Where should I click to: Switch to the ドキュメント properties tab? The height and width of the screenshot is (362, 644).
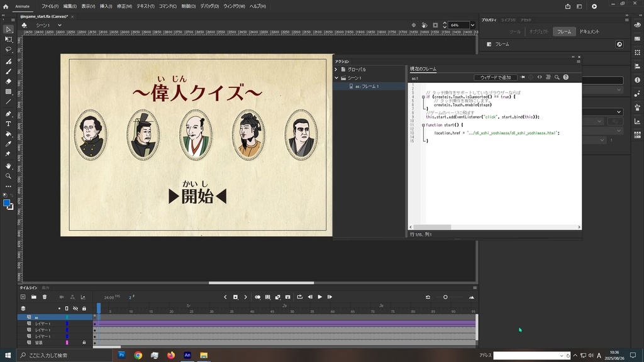(x=589, y=31)
